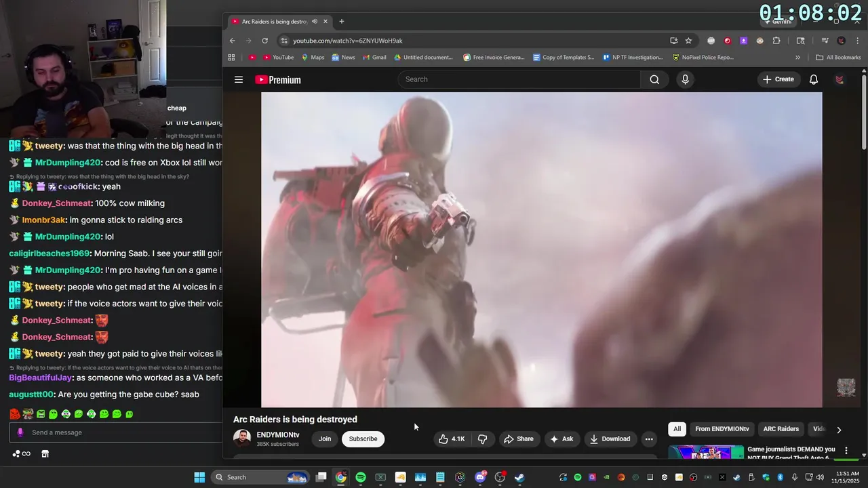Open the 'Untitled document' bookmark
This screenshot has width=868, height=488.
coord(423,58)
